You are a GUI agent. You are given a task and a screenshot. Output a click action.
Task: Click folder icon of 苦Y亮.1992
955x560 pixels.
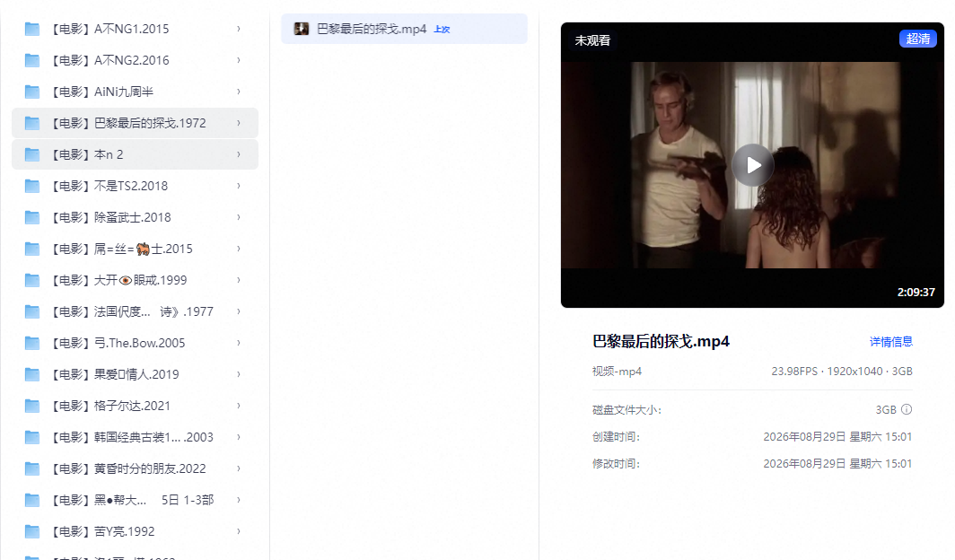(x=31, y=531)
